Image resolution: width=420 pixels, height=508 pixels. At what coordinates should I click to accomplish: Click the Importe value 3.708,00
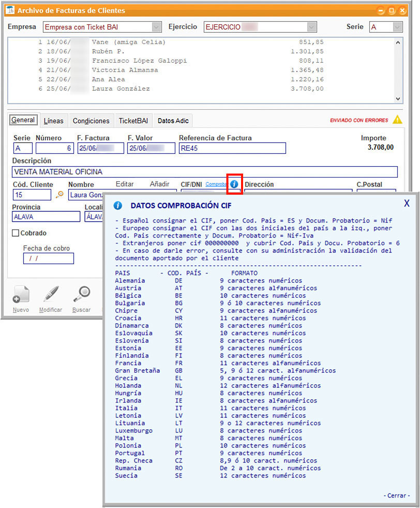[x=381, y=147]
